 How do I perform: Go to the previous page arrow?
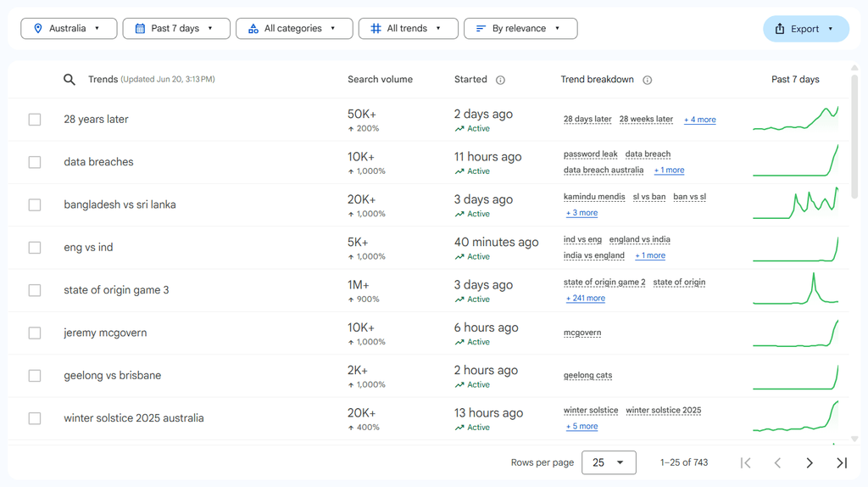(x=777, y=462)
